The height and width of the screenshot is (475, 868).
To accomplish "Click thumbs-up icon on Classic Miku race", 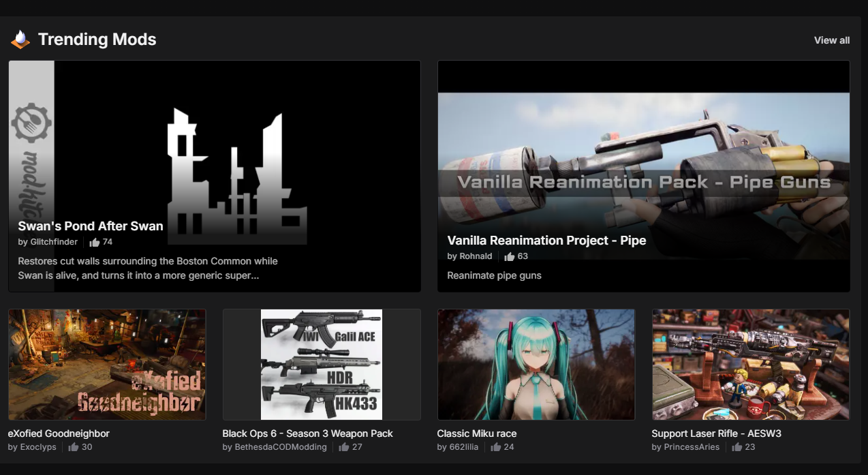I will 496,447.
